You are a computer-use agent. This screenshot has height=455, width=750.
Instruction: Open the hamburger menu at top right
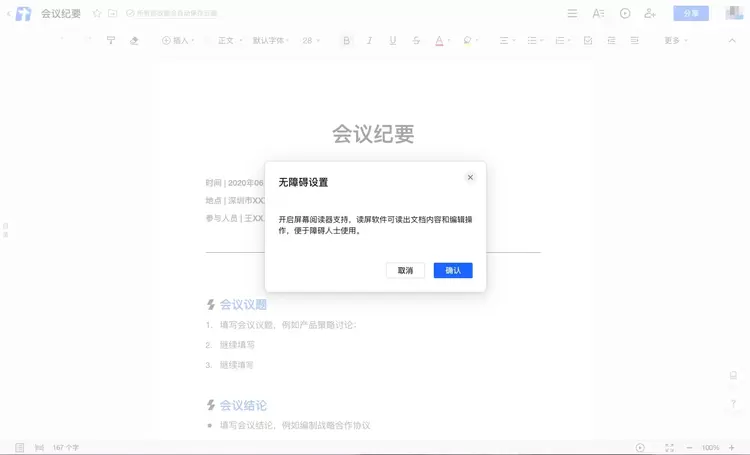[572, 14]
